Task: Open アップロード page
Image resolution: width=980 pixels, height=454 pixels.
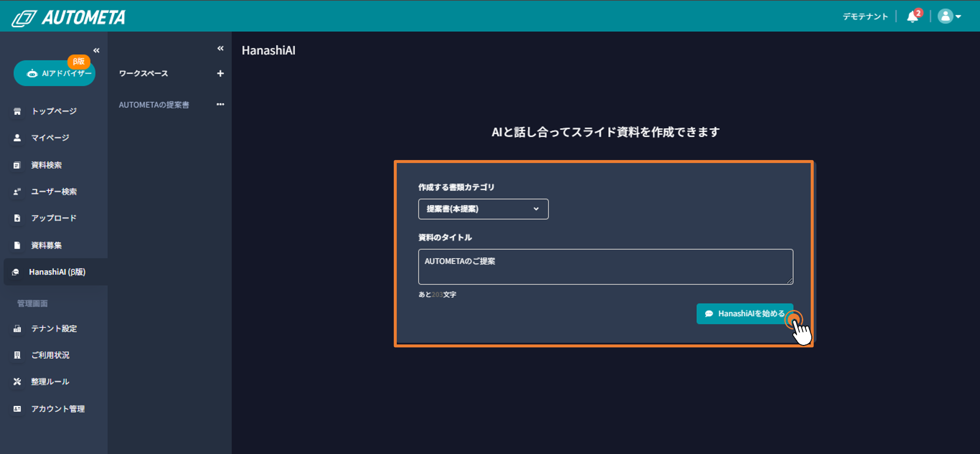Action: (x=54, y=218)
